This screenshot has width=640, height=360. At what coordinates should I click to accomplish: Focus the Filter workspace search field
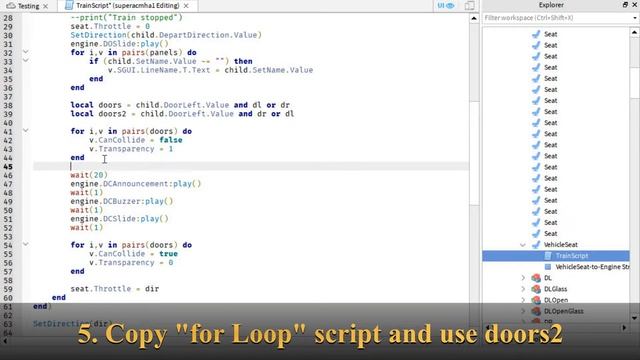click(557, 18)
